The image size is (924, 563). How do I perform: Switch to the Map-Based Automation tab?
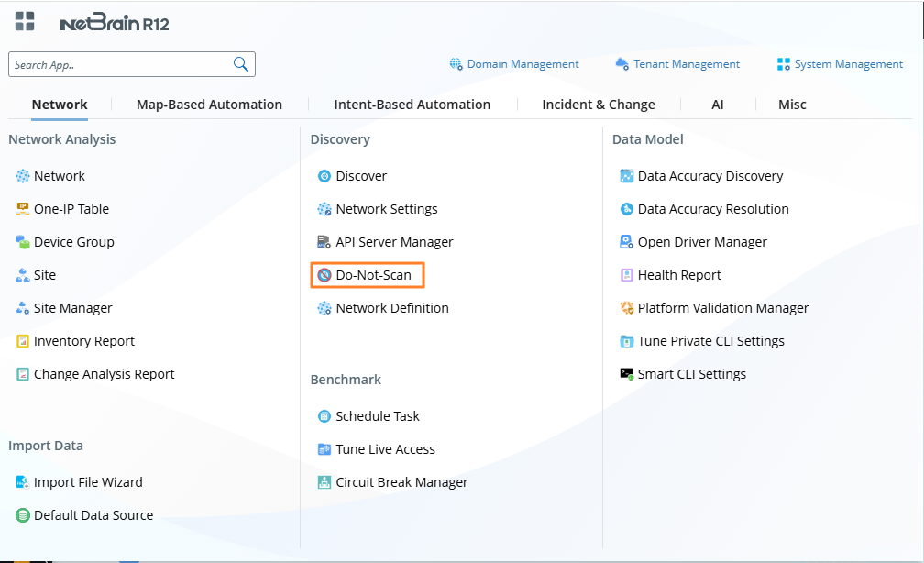[209, 105]
